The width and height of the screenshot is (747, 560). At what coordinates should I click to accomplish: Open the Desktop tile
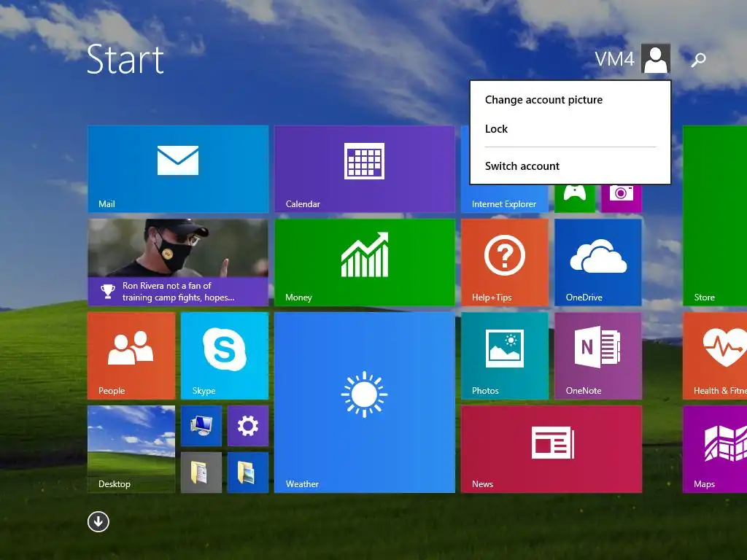pos(131,448)
